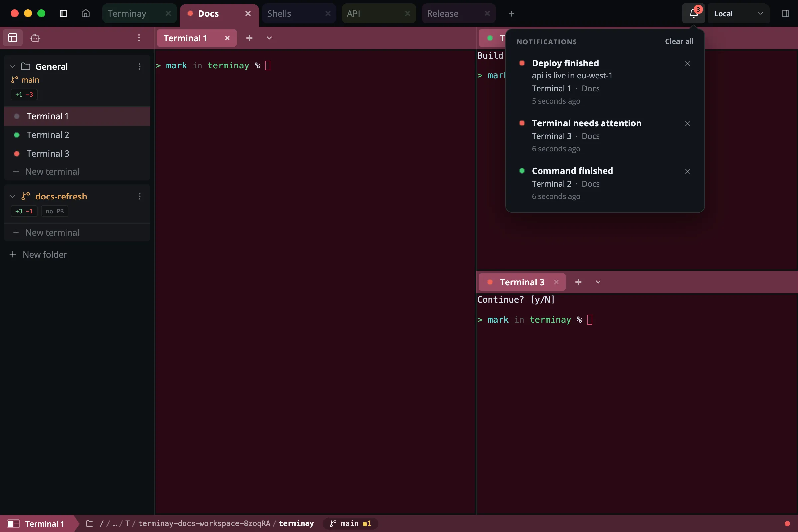Dismiss the Command finished notification
This screenshot has width=798, height=532.
tap(687, 171)
